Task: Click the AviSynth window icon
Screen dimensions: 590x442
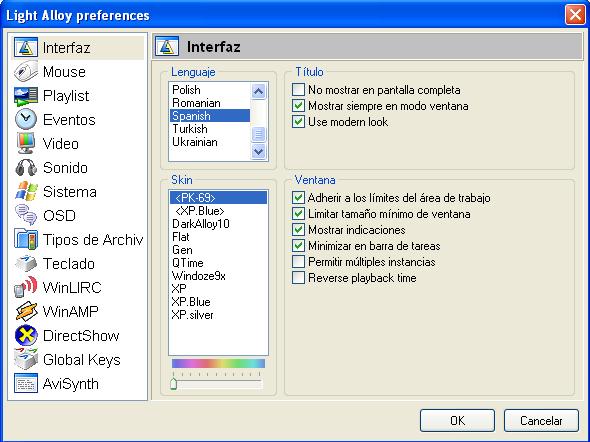Action: [x=26, y=384]
